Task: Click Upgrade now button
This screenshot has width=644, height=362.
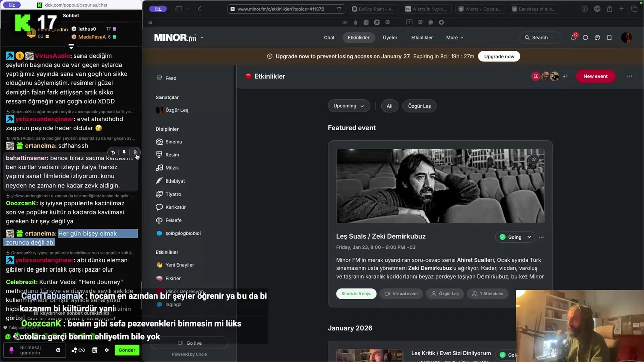Action: 499,57
